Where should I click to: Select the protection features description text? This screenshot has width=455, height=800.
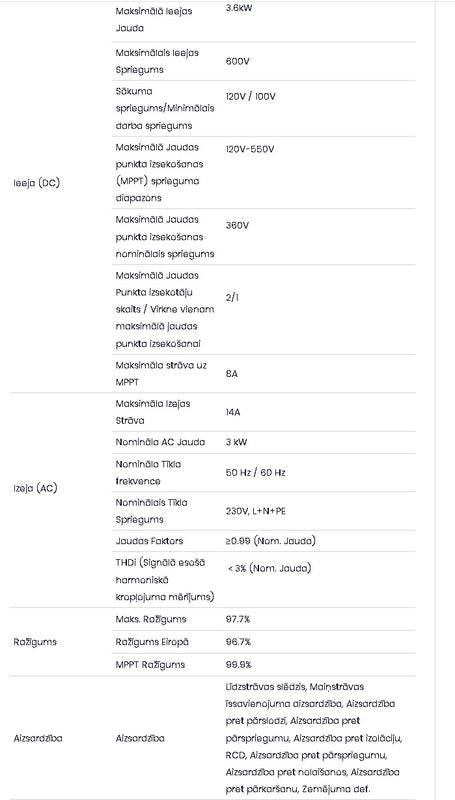314,738
